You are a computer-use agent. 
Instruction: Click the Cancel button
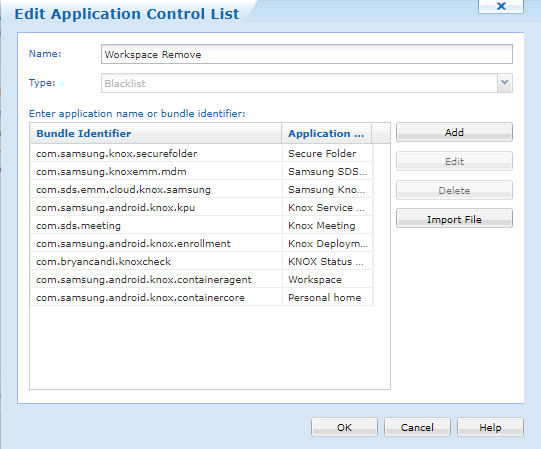(x=417, y=427)
